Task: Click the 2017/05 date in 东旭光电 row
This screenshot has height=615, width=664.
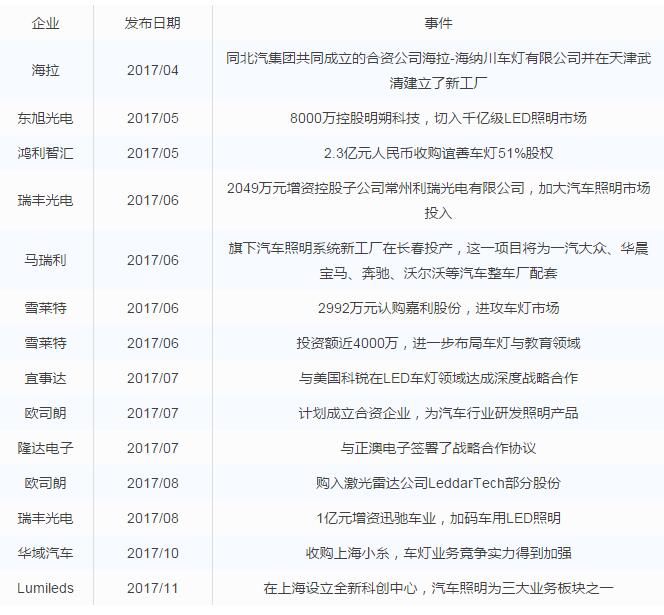Action: click(152, 118)
